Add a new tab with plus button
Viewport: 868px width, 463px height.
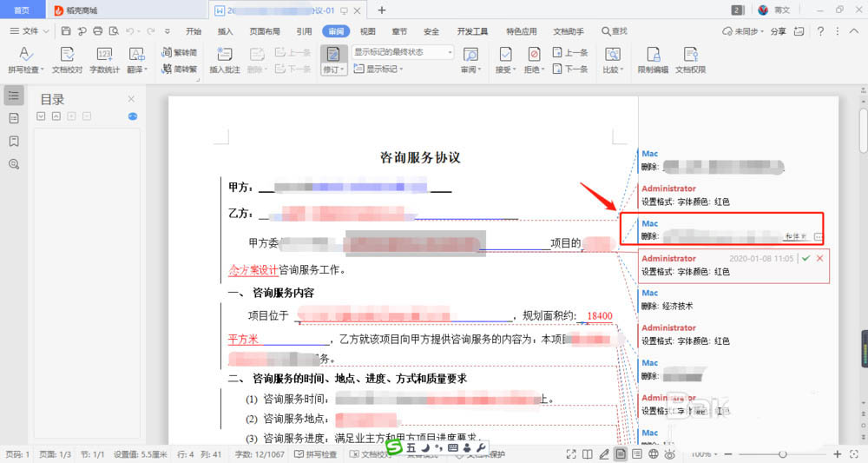click(381, 10)
